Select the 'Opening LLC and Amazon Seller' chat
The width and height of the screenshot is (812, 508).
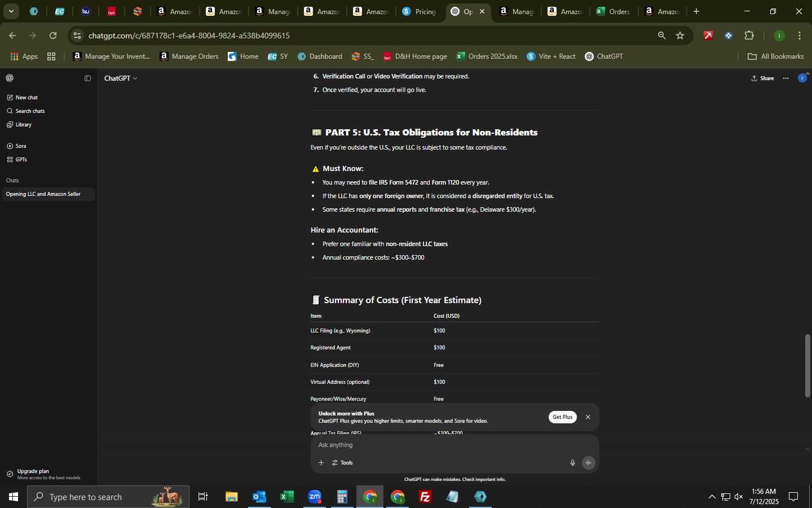pyautogui.click(x=48, y=194)
